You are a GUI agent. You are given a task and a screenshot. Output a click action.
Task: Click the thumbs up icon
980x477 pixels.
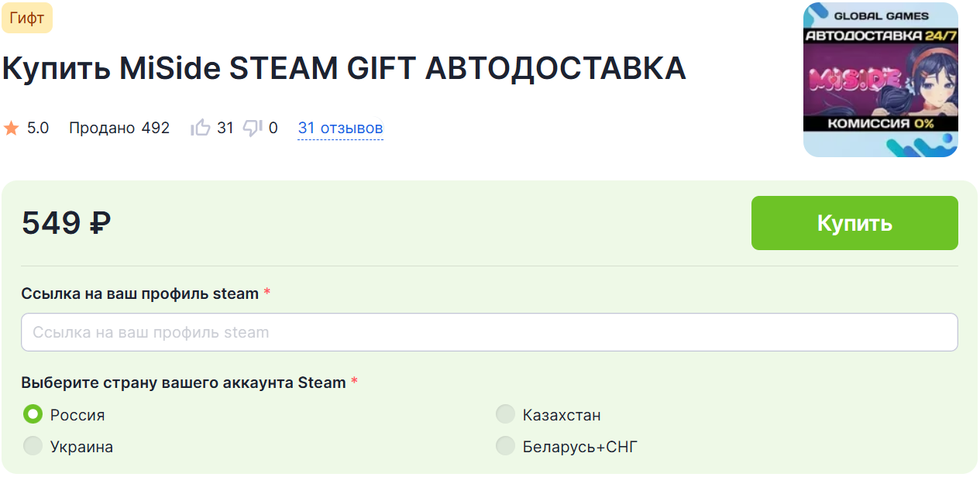(201, 129)
